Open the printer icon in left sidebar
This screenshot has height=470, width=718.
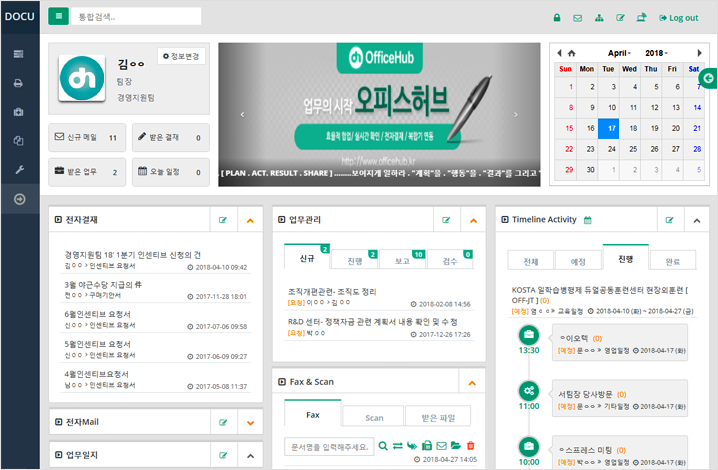(19, 83)
